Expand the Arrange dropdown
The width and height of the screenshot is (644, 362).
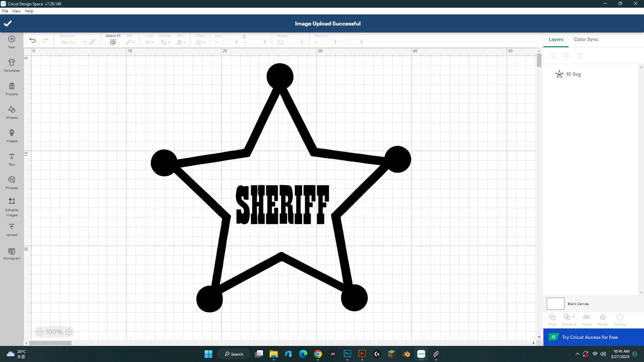(165, 42)
